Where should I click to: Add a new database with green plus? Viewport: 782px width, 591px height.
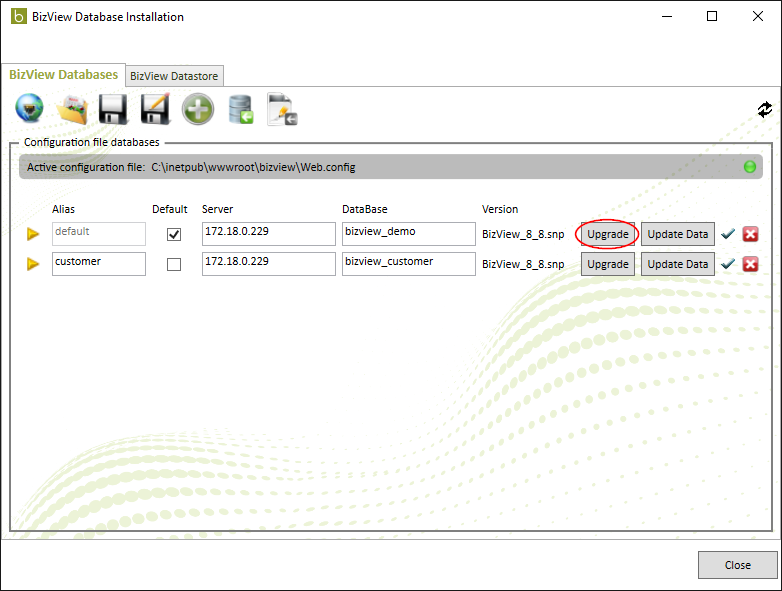tap(198, 109)
